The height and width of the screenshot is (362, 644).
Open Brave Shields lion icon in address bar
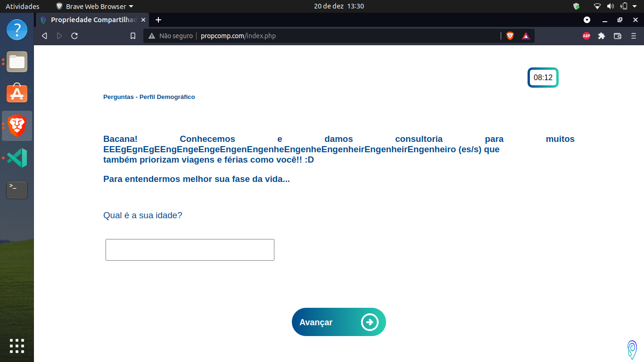[x=510, y=36]
